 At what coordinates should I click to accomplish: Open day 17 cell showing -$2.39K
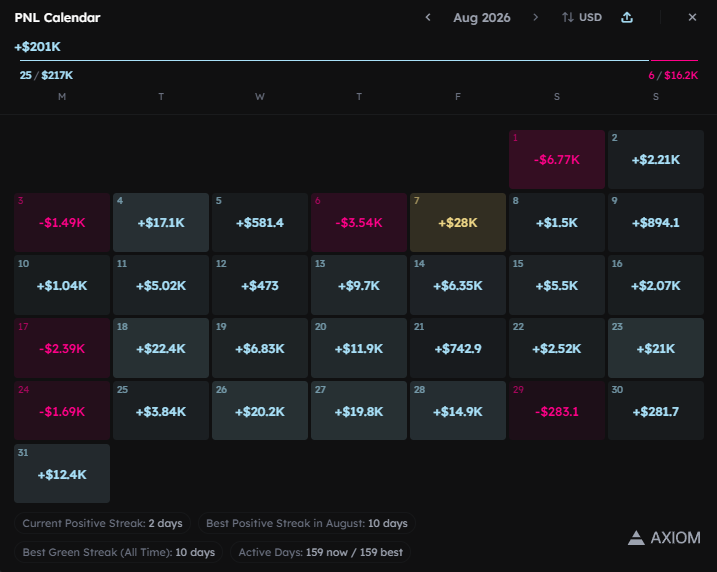pos(62,348)
